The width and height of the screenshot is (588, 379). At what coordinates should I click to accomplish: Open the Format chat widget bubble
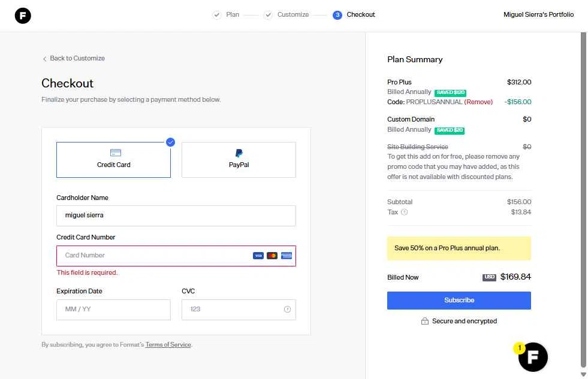(x=533, y=357)
